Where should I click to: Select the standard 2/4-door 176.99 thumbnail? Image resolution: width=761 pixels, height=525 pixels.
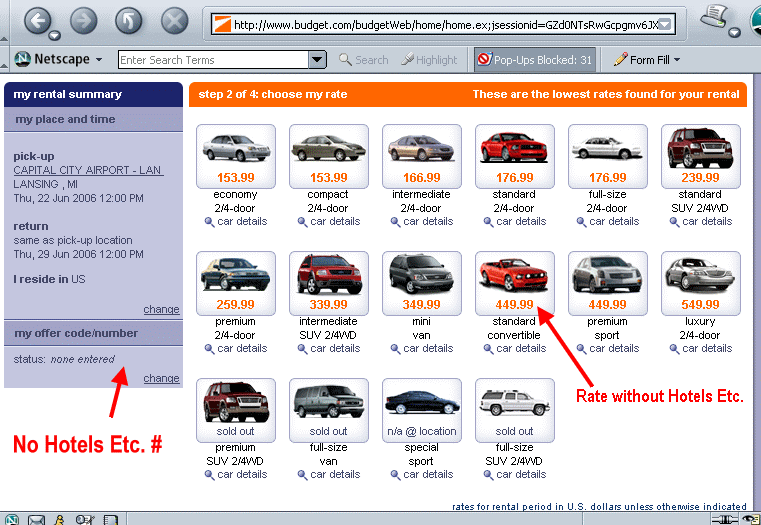click(x=515, y=156)
